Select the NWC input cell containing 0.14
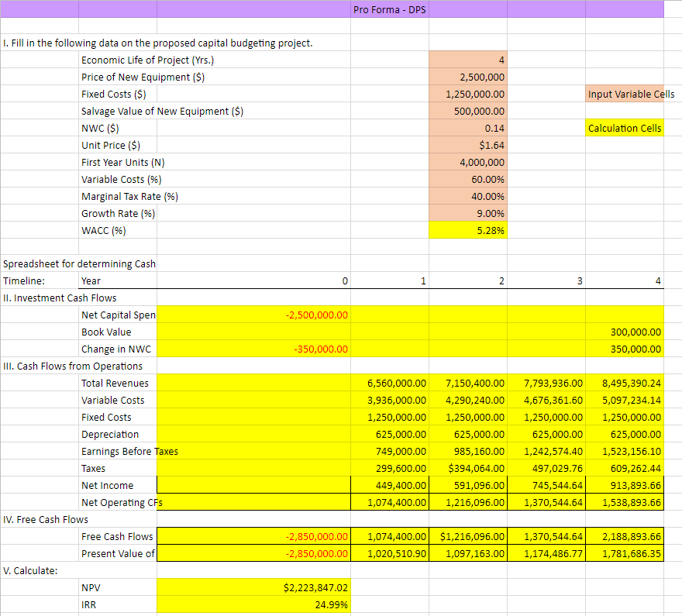Image resolution: width=682 pixels, height=616 pixels. click(x=468, y=129)
